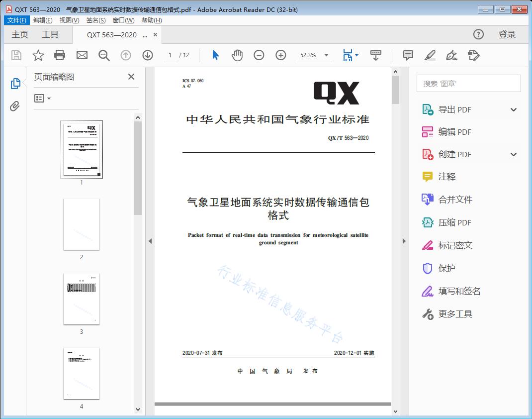Collapse left navigation pane arrow
The height and width of the screenshot is (419, 532).
(x=150, y=241)
